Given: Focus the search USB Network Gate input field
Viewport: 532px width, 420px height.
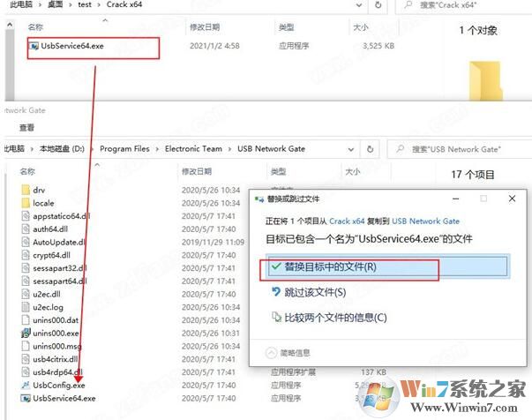Looking at the screenshot, I should pyautogui.click(x=460, y=149).
